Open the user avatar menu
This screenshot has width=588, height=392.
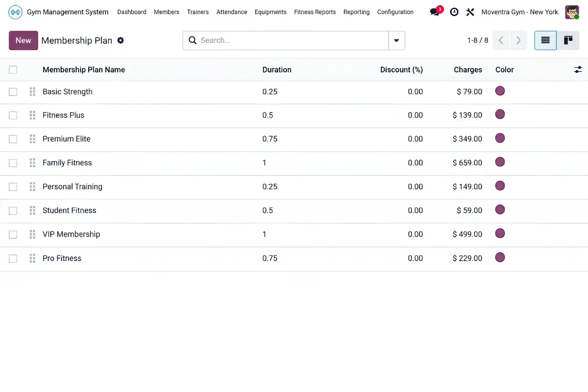click(x=572, y=12)
